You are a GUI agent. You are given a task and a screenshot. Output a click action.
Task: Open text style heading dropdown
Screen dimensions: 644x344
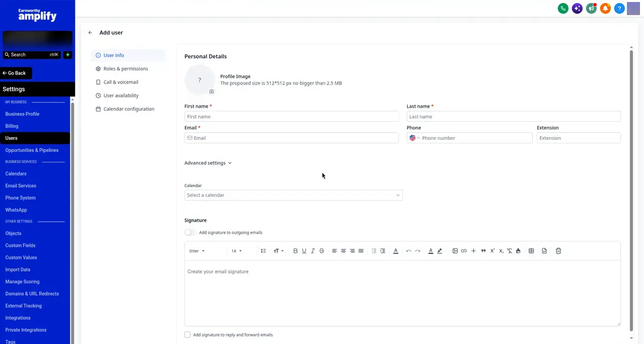pos(279,251)
